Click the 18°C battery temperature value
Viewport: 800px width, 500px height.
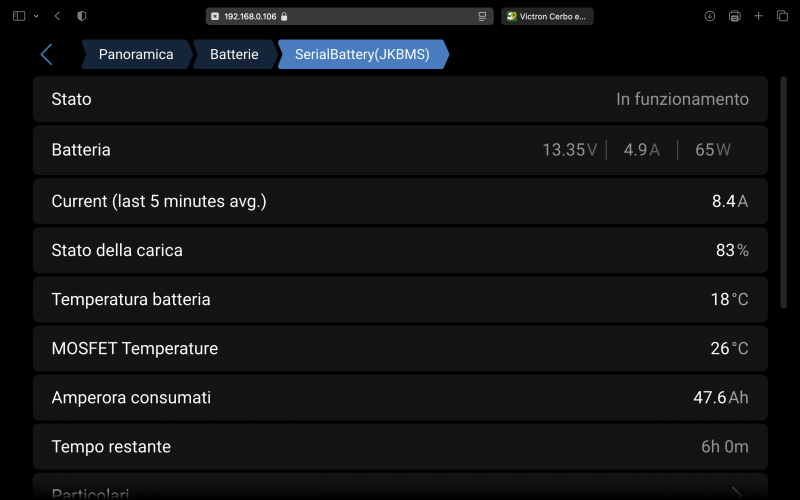(730, 299)
